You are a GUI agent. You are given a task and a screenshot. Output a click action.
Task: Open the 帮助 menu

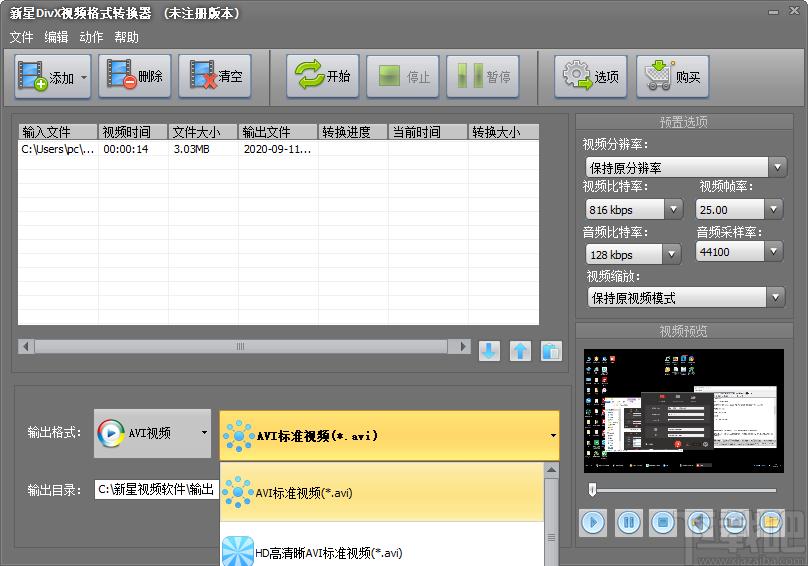[x=126, y=37]
